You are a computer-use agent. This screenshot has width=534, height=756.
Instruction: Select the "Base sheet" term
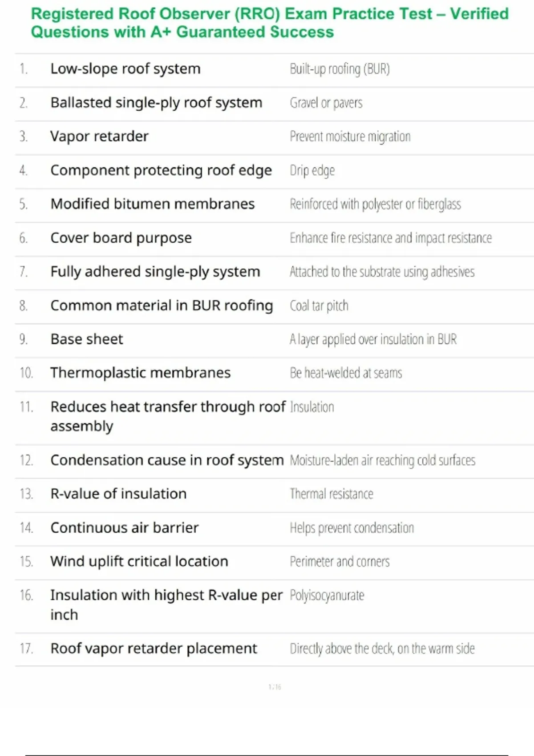coord(87,339)
